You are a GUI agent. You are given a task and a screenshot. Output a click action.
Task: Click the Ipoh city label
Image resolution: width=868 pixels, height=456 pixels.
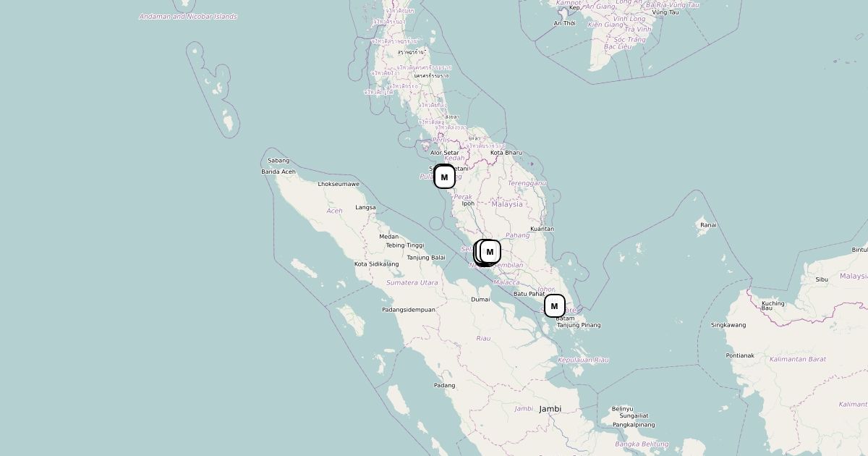coord(468,203)
